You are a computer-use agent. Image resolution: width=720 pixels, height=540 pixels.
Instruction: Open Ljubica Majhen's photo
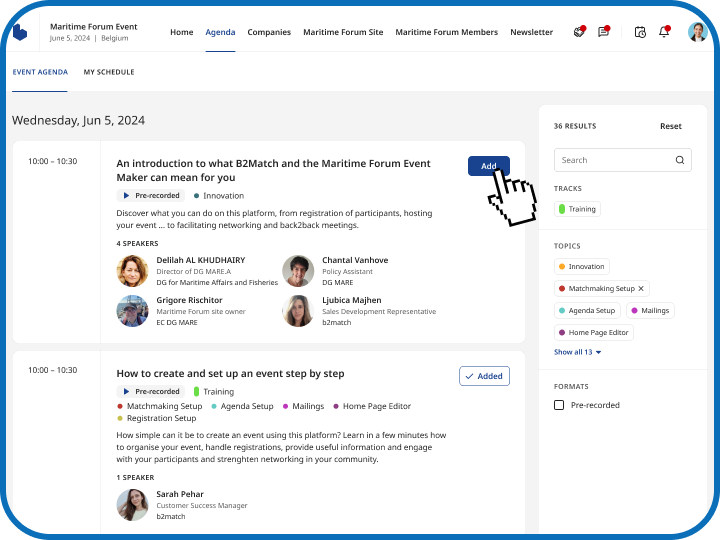point(298,311)
